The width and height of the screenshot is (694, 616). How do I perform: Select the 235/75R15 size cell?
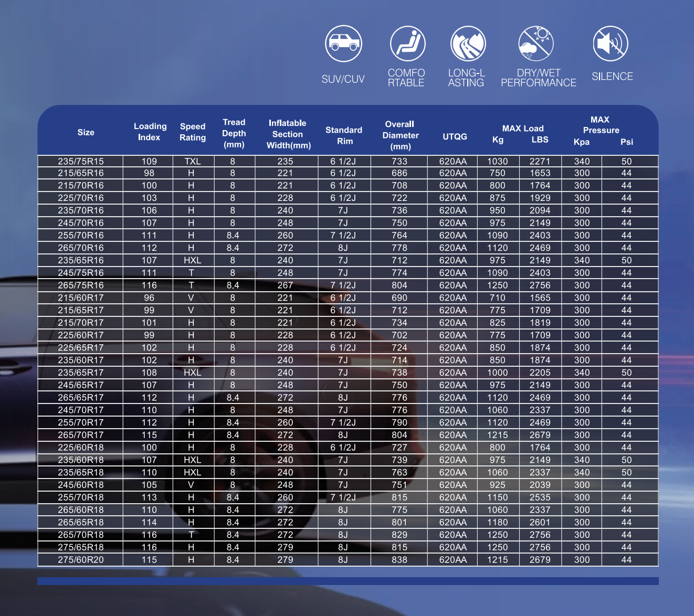pos(81,161)
